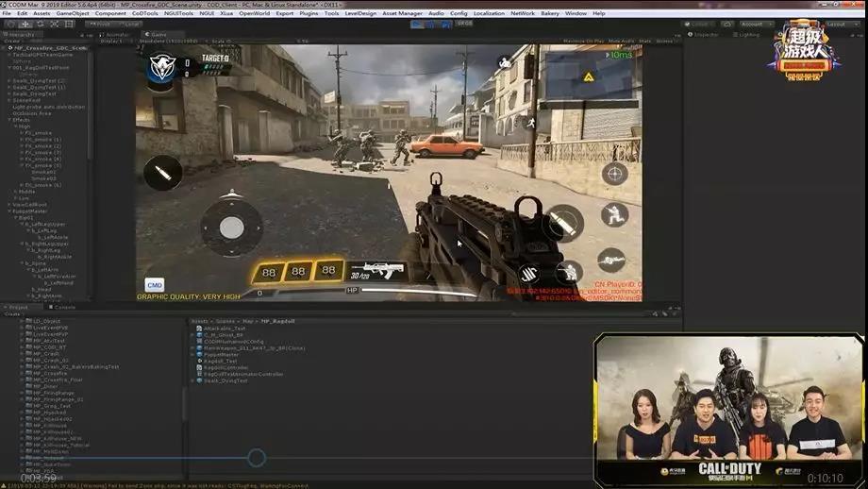Image resolution: width=868 pixels, height=489 pixels.
Task: Tap the right-side fire bullet button
Action: tap(563, 223)
